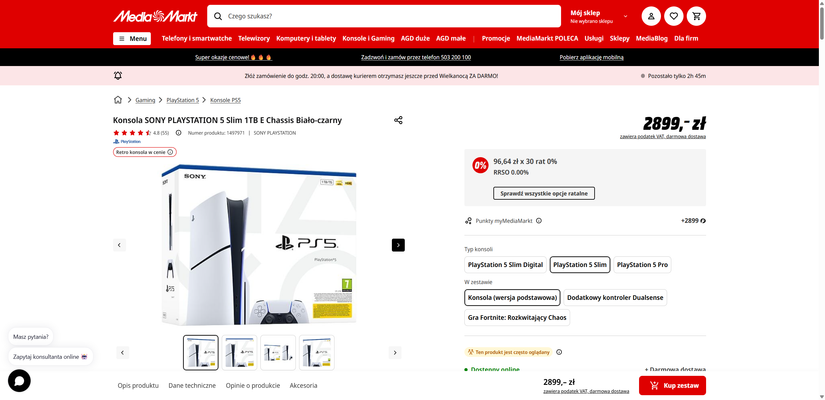Open Dla firm menu item
The height and width of the screenshot is (400, 825).
686,38
